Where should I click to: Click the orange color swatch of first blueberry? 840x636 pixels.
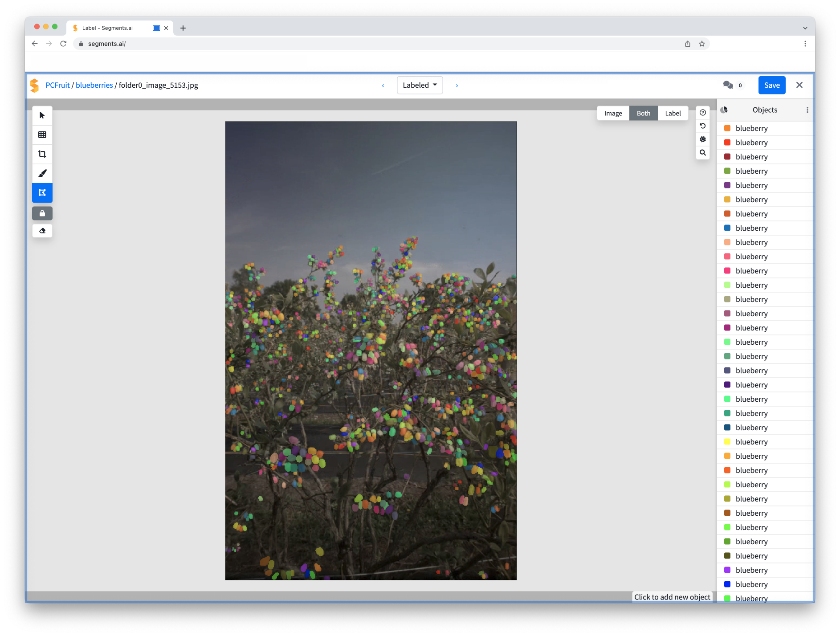pyautogui.click(x=727, y=128)
